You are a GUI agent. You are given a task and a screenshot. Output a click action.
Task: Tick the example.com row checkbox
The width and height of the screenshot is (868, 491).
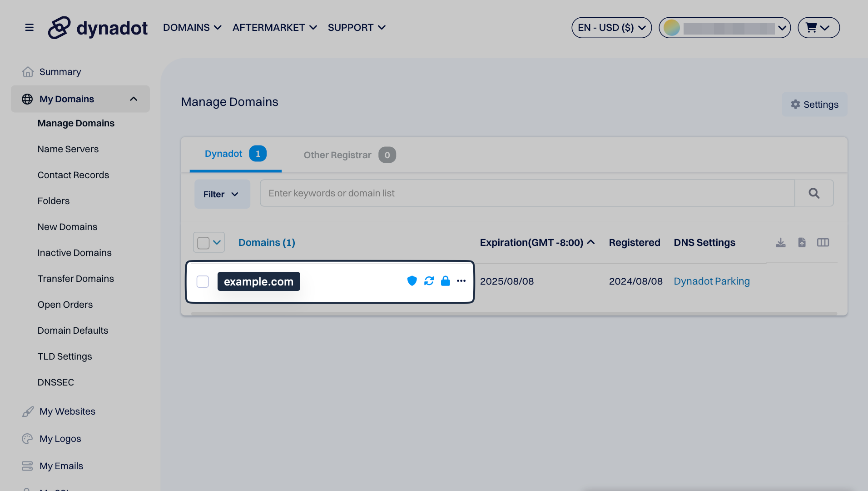(x=203, y=281)
